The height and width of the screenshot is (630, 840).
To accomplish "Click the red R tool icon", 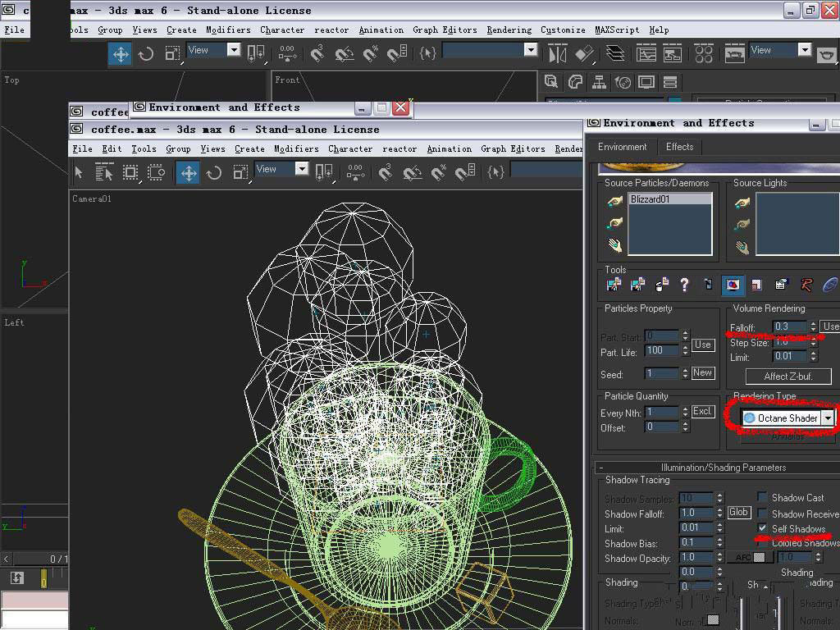I will point(806,285).
